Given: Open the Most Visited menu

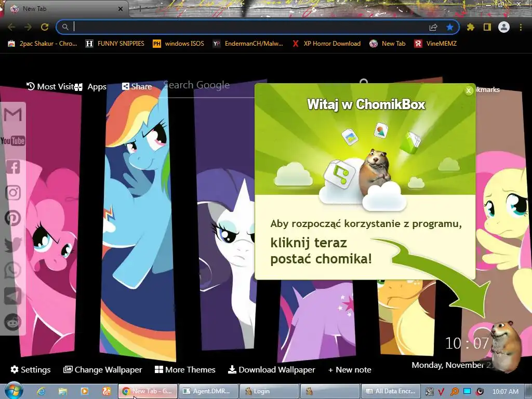Looking at the screenshot, I should pyautogui.click(x=50, y=87).
